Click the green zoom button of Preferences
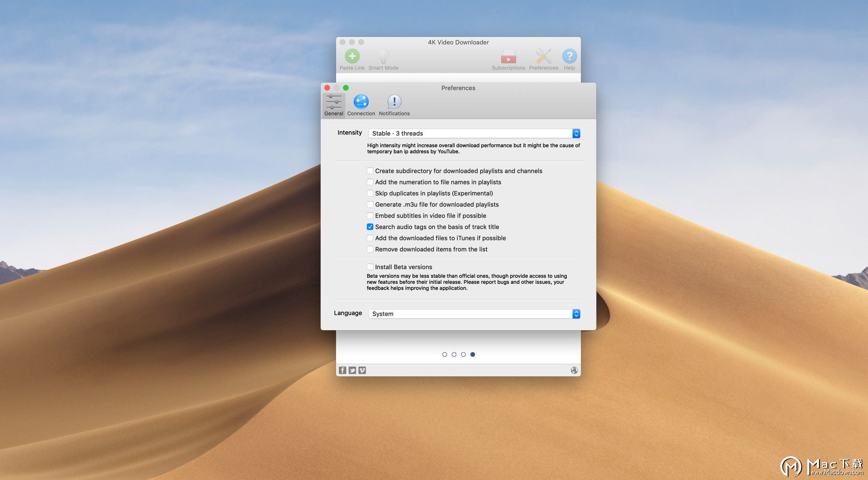 coord(346,88)
